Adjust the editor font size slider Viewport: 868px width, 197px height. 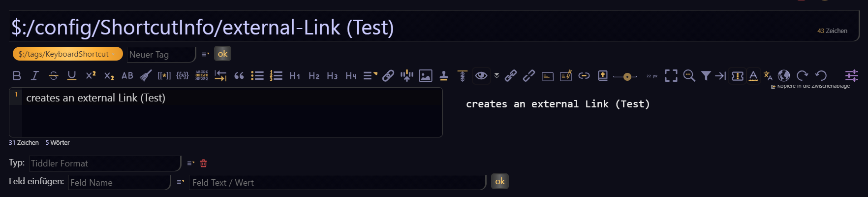(x=626, y=76)
